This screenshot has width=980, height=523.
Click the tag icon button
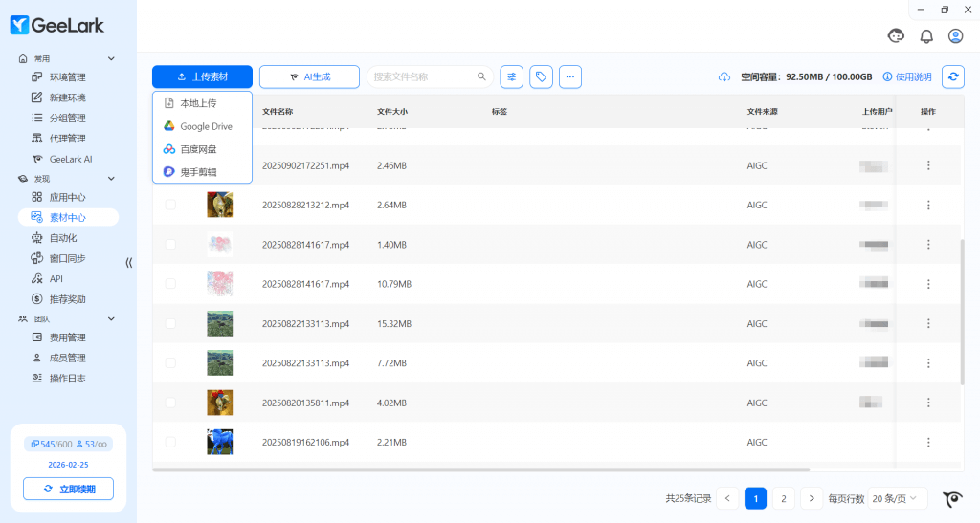542,76
